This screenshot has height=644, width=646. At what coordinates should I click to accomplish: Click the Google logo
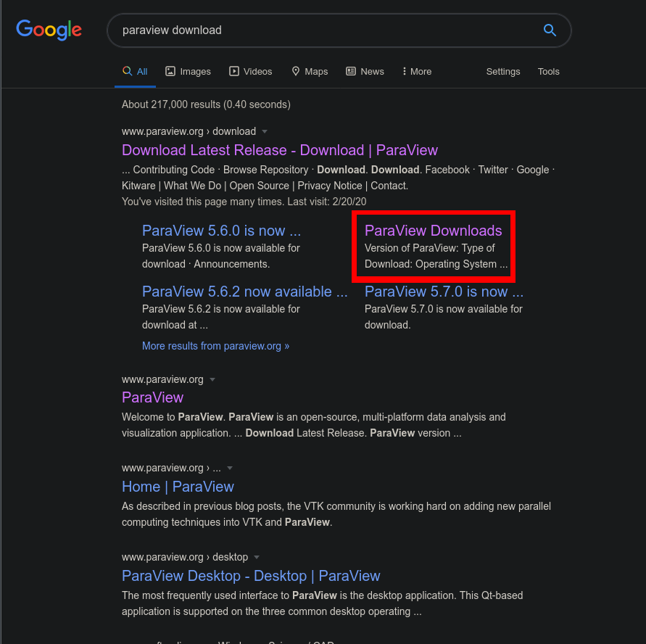(x=49, y=30)
